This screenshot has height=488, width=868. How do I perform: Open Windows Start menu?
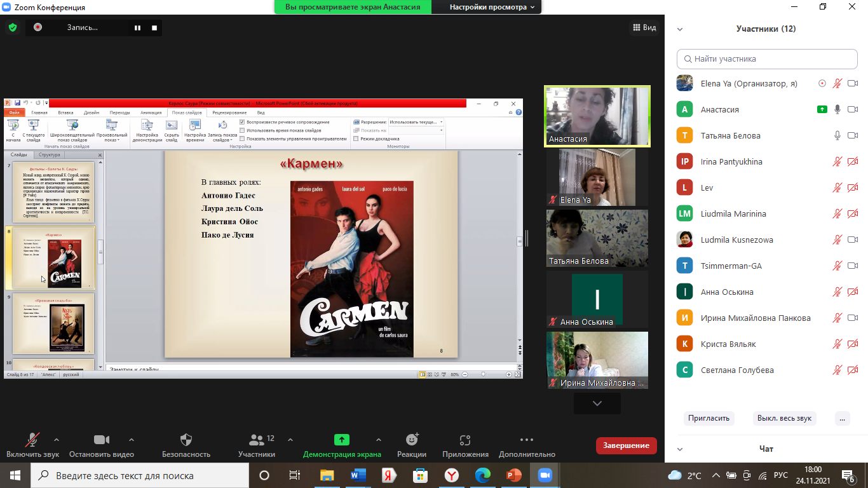click(15, 475)
